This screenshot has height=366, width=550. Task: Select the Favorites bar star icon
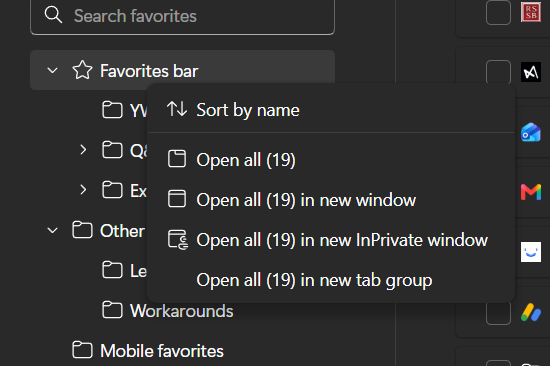pyautogui.click(x=82, y=70)
